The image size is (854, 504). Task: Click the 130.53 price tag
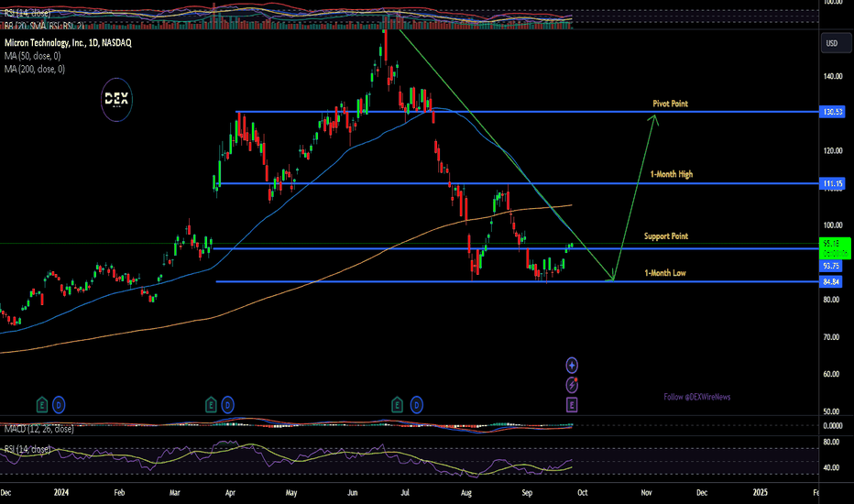(x=832, y=112)
